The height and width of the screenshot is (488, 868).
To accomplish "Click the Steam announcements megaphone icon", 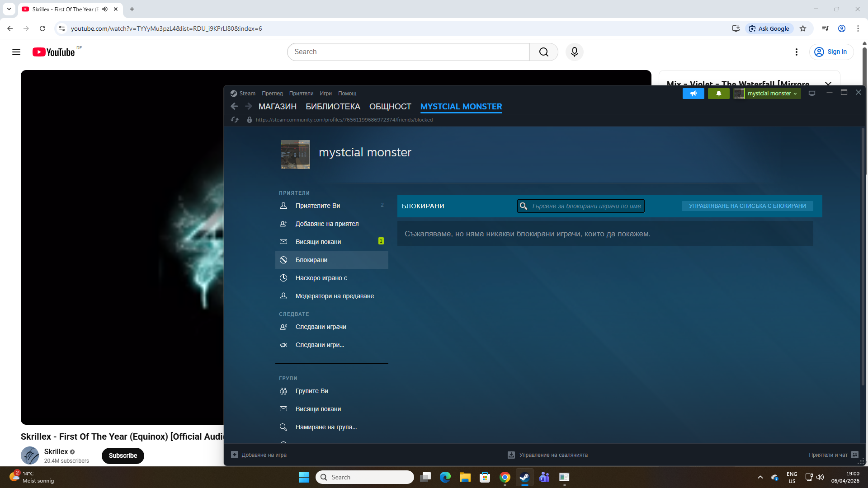I will coord(693,94).
